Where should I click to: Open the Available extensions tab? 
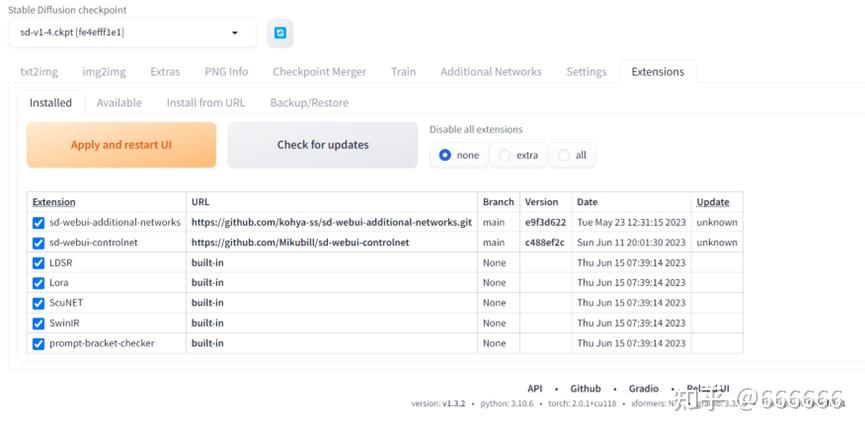(119, 103)
